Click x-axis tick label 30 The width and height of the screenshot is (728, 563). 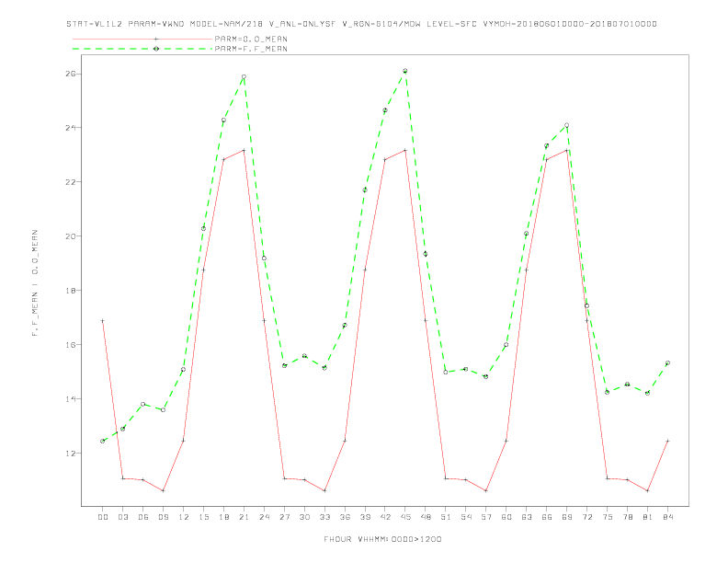tap(304, 517)
